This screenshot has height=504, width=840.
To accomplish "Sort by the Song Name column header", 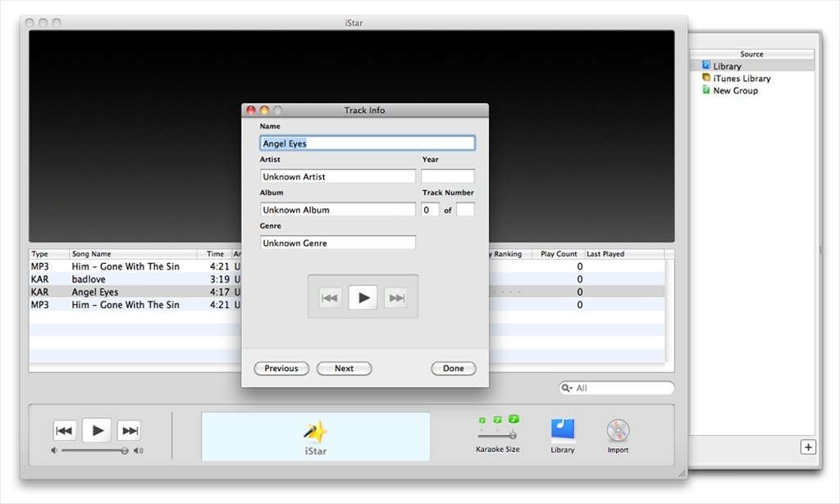I will coord(132,253).
